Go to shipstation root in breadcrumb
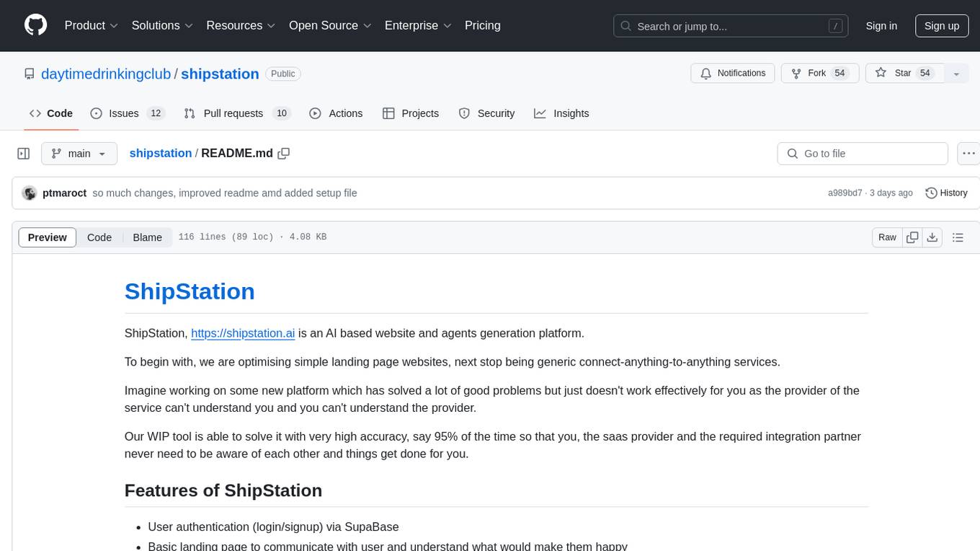This screenshot has width=980, height=551. tap(160, 153)
